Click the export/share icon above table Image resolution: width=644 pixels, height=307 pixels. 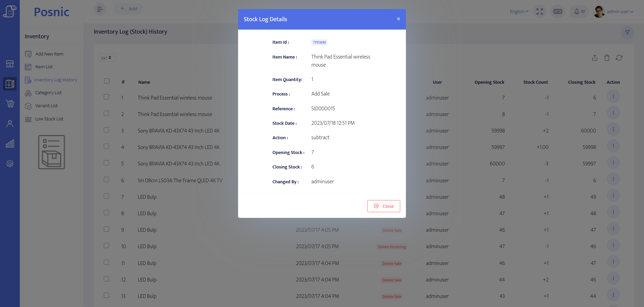595,58
